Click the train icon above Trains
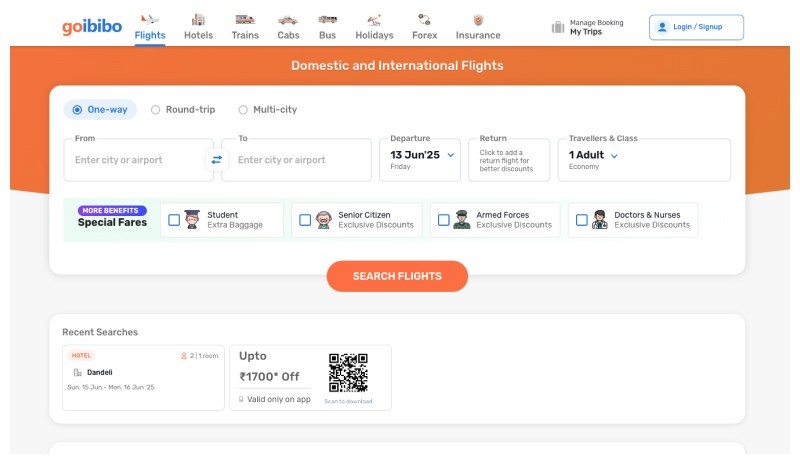This screenshot has height=464, width=800. coord(245,20)
